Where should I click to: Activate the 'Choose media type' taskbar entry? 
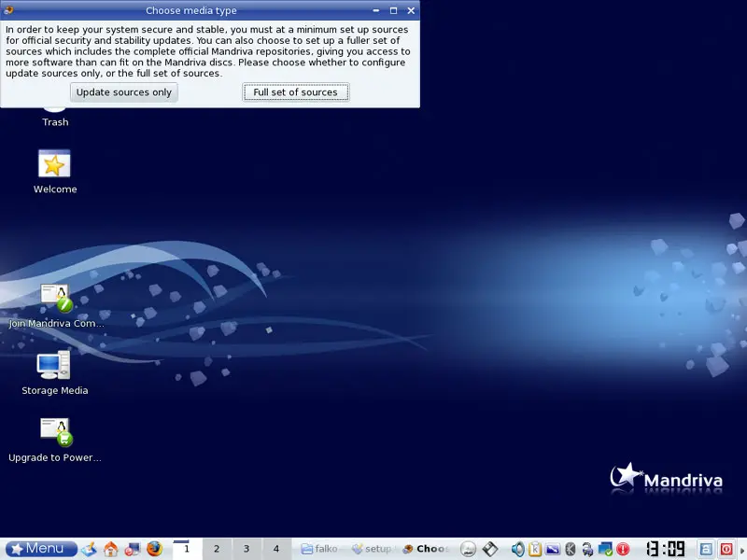click(x=426, y=549)
